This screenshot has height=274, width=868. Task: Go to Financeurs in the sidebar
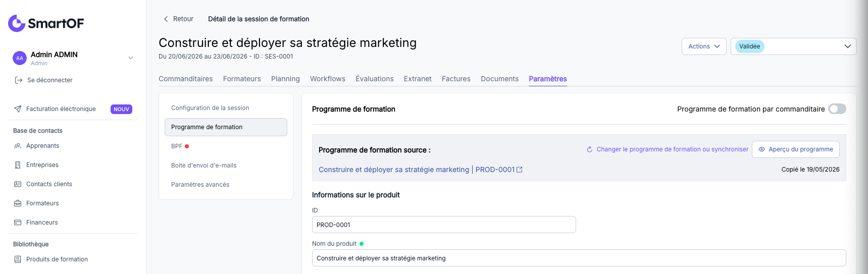coord(42,223)
